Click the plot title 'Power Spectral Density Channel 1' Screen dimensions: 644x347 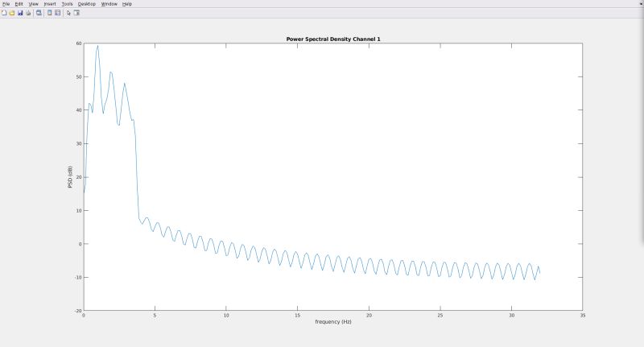(333, 39)
